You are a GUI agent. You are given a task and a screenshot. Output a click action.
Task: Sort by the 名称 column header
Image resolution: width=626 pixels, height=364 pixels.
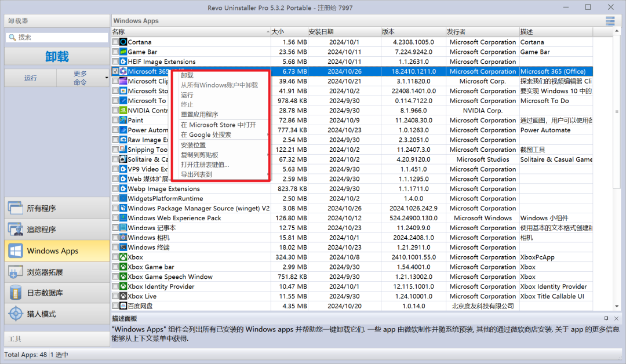(191, 31)
